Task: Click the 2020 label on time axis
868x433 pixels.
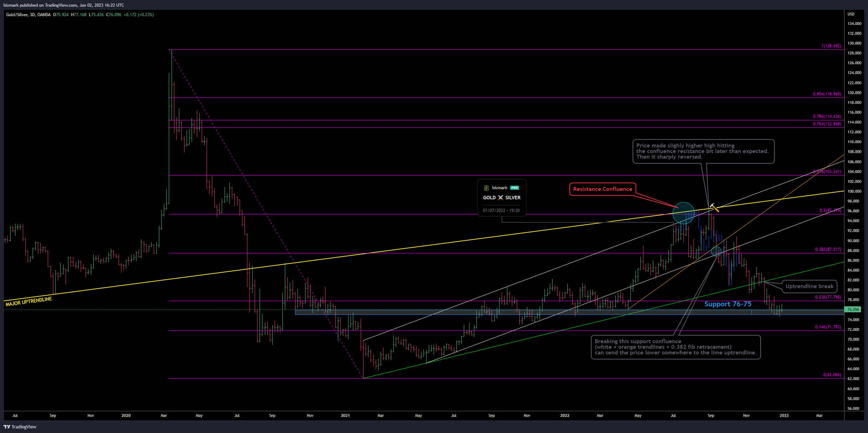Action: point(126,415)
